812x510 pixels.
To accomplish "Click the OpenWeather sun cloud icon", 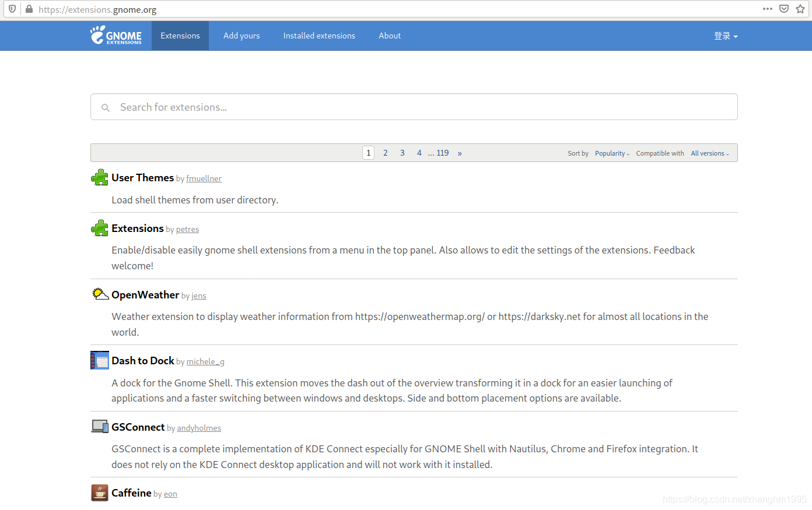I will tap(100, 294).
